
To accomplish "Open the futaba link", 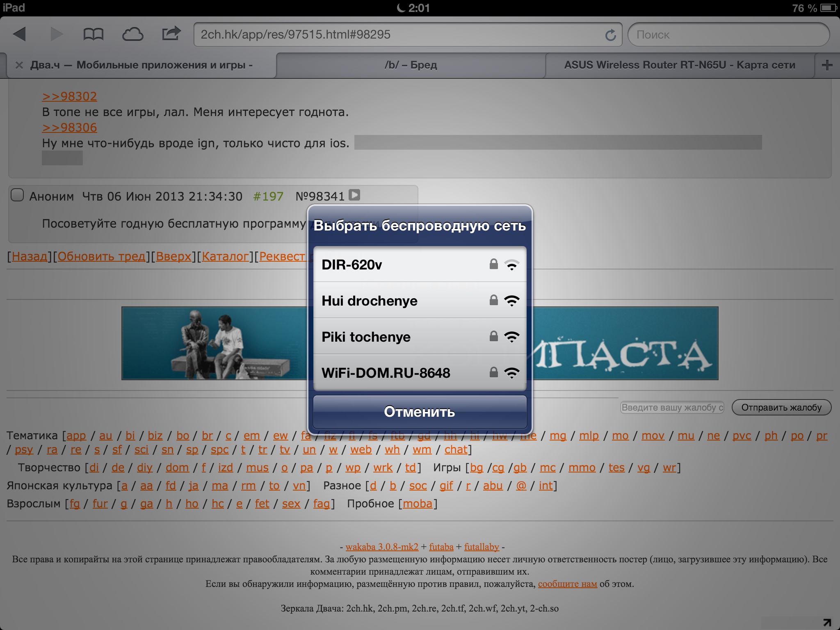I will tap(441, 547).
